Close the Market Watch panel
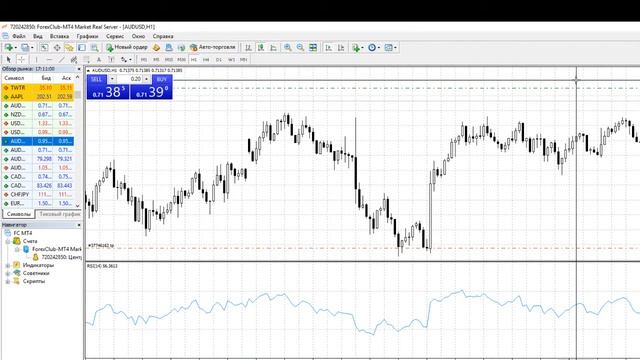 click(x=79, y=69)
